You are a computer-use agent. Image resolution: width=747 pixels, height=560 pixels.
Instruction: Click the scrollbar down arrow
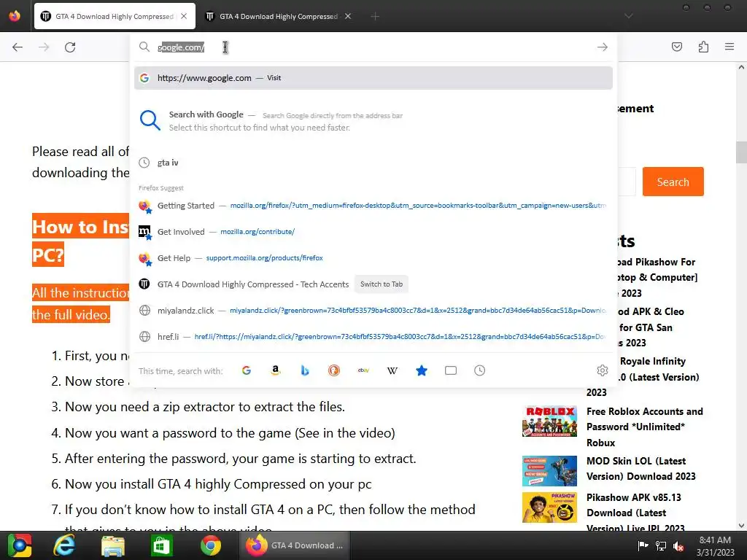pyautogui.click(x=741, y=526)
